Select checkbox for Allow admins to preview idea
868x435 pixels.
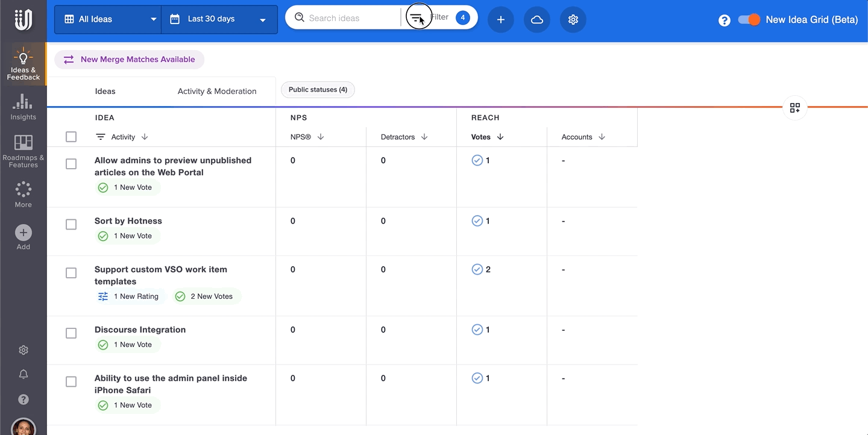pyautogui.click(x=71, y=164)
